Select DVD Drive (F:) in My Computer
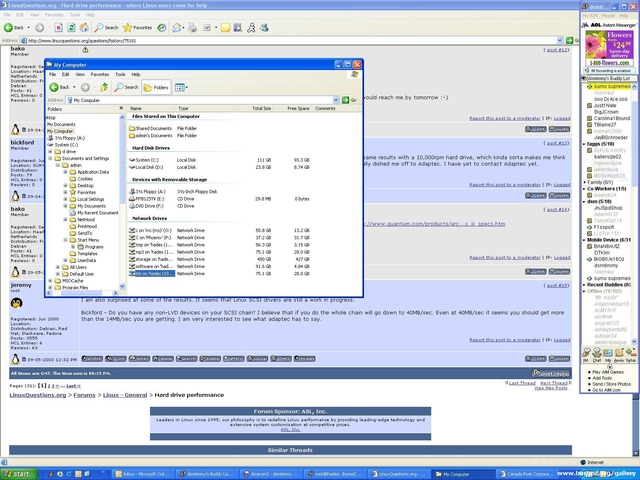This screenshot has width=640, height=480. [x=151, y=206]
